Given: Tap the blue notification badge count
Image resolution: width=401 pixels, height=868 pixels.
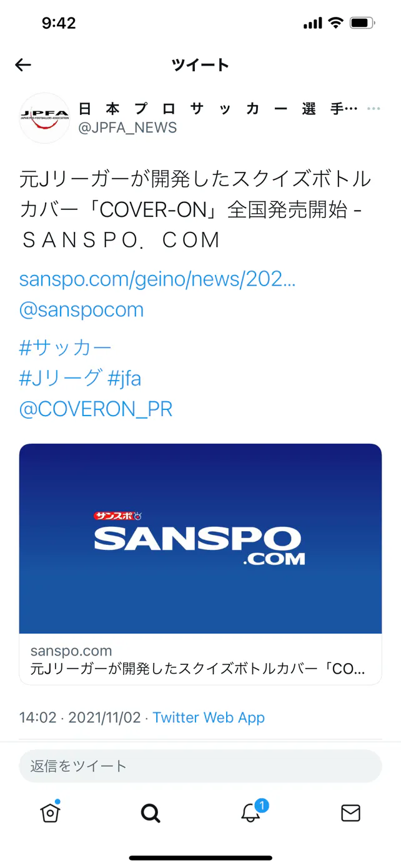Looking at the screenshot, I should point(262,805).
